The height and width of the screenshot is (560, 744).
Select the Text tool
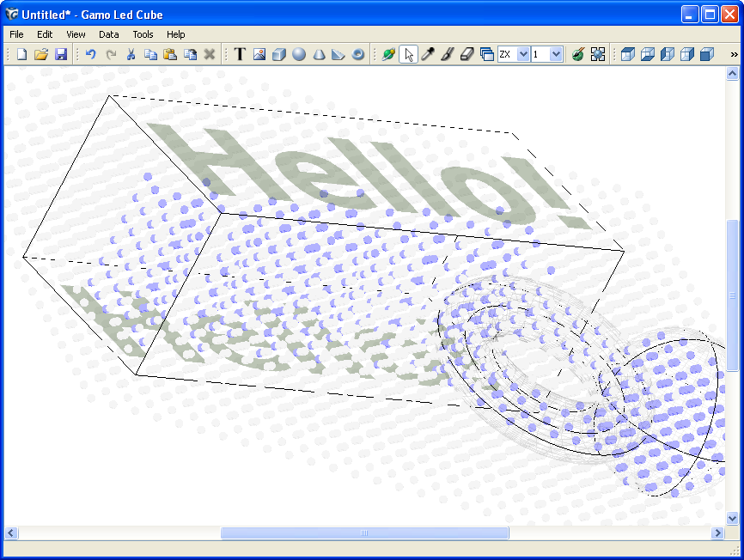240,54
